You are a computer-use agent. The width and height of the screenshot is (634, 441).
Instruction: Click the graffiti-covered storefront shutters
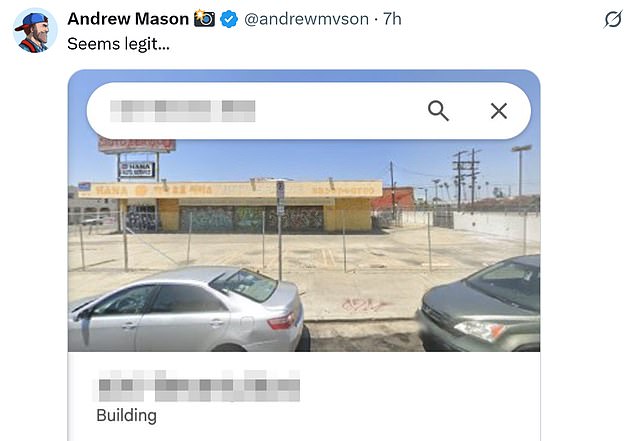(x=251, y=219)
